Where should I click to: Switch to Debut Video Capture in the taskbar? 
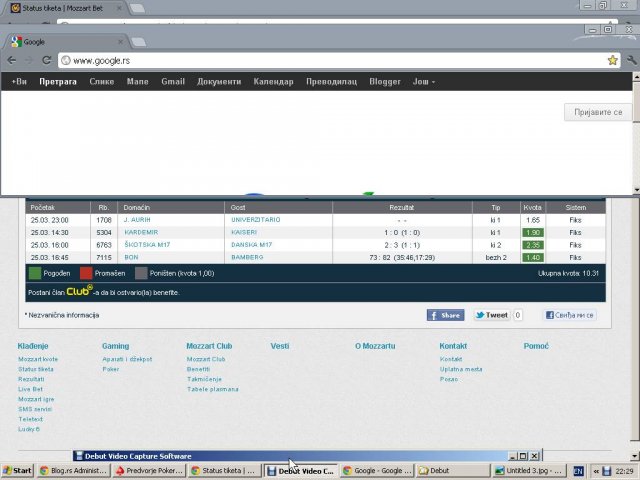[301, 471]
